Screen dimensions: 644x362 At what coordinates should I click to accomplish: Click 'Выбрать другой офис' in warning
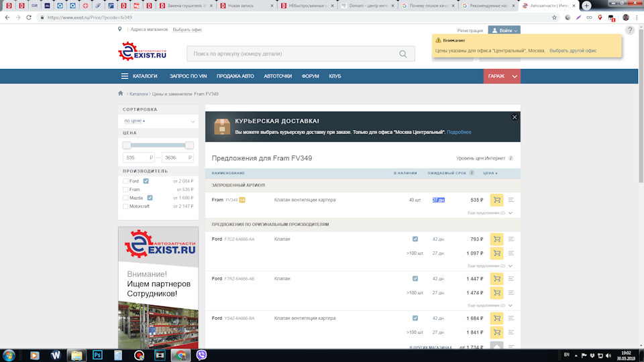(573, 51)
